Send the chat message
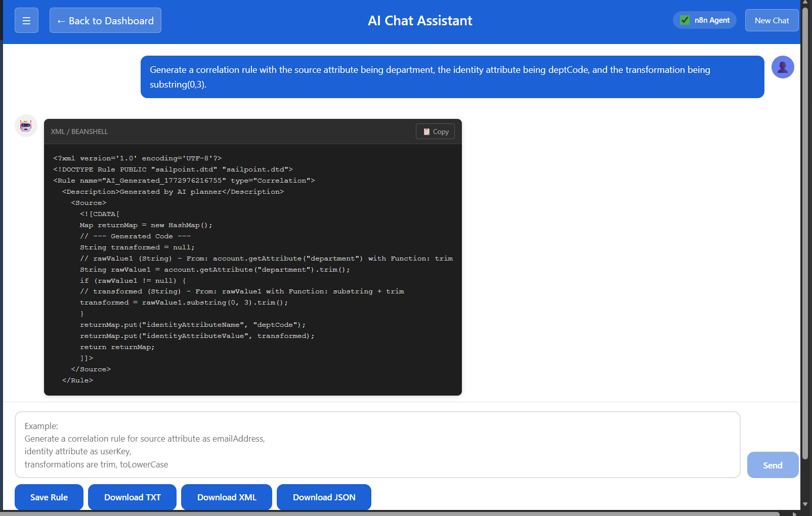 772,465
